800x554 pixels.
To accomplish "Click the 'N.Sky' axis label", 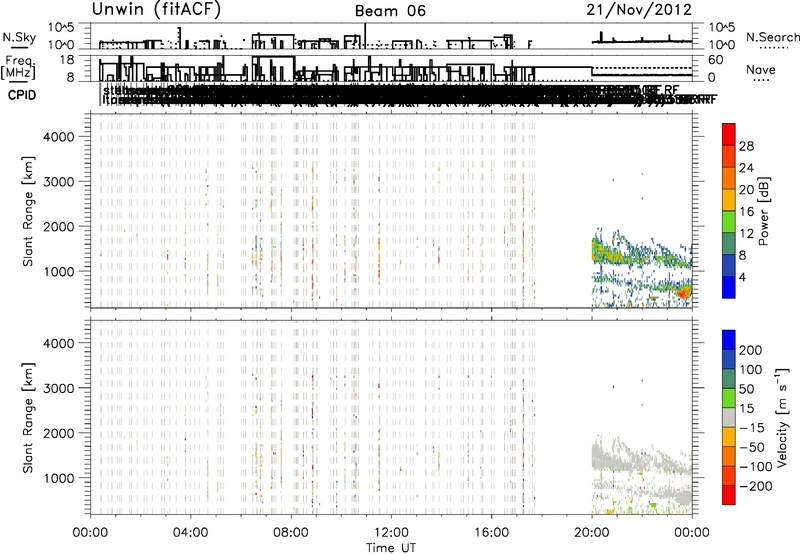I will click(19, 38).
